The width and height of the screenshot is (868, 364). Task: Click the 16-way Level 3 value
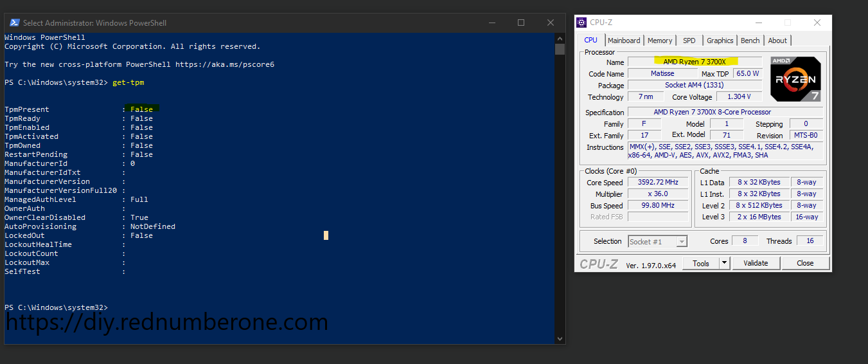pos(806,217)
